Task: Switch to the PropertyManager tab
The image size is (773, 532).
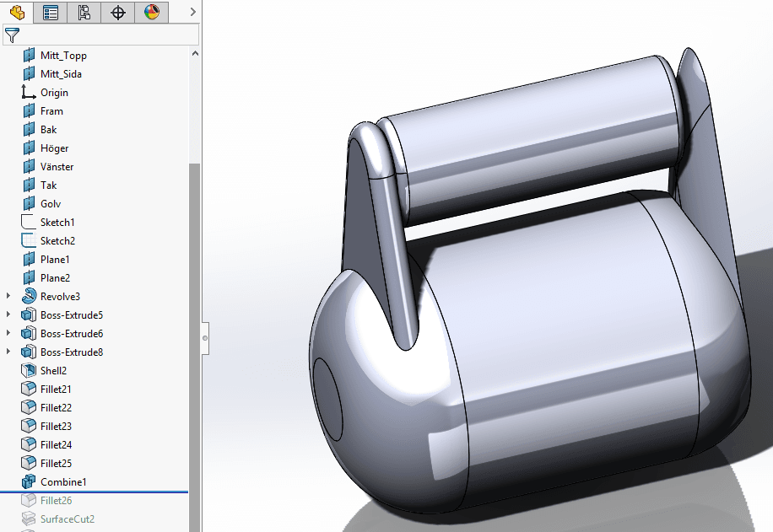Action: click(x=51, y=12)
